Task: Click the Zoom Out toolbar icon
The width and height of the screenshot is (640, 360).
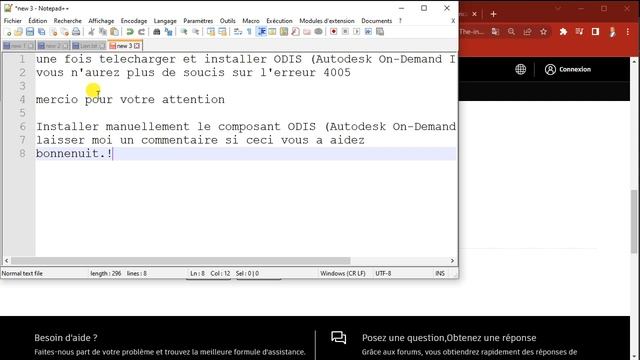Action: [x=196, y=32]
